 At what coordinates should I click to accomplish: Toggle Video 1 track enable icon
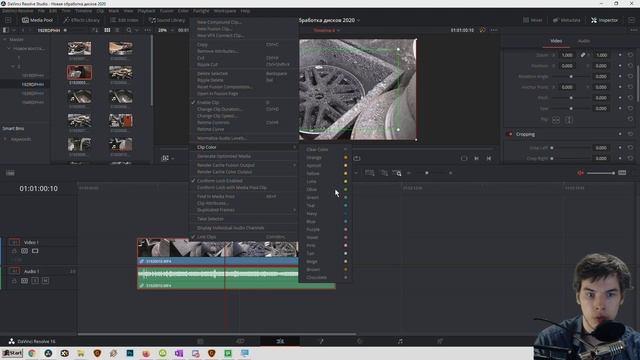coord(35,251)
